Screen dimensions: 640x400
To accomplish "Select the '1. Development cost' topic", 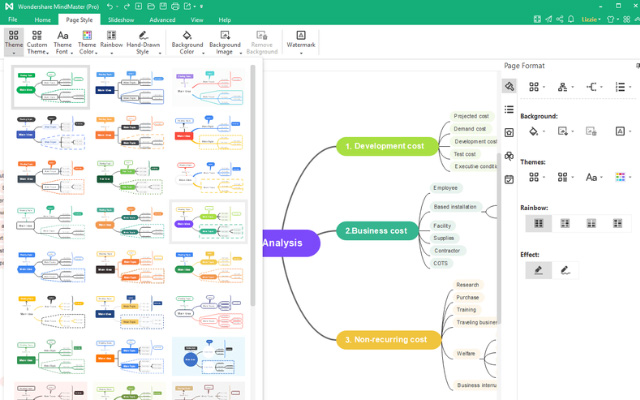I will 387,146.
